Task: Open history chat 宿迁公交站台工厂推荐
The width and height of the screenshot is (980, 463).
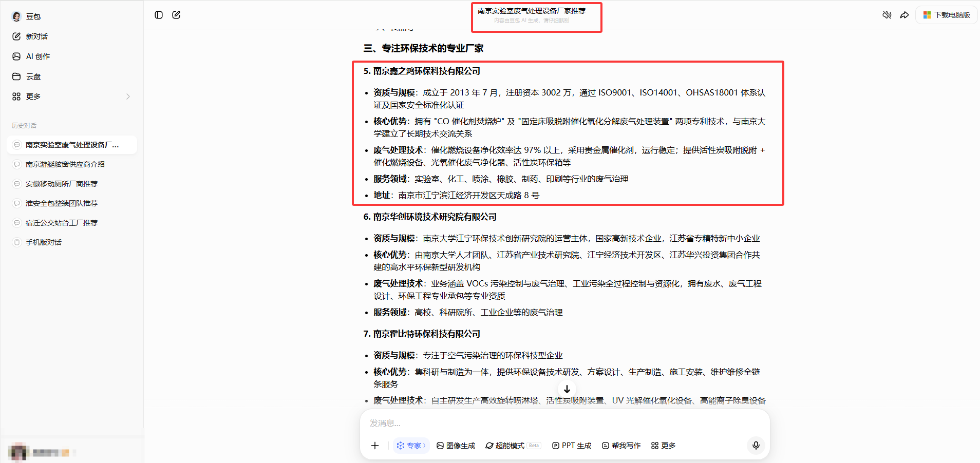Action: pyautogui.click(x=71, y=223)
